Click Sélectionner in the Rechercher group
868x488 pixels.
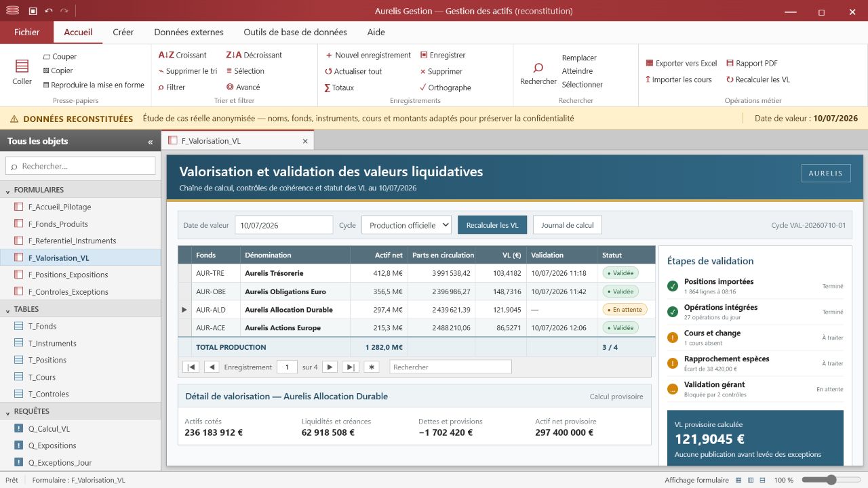582,85
